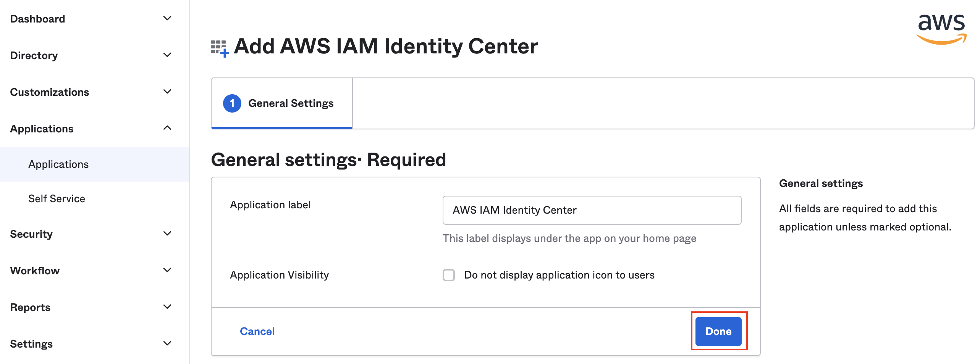The width and height of the screenshot is (980, 364).
Task: Expand the Customizations section chevron
Action: tap(167, 92)
